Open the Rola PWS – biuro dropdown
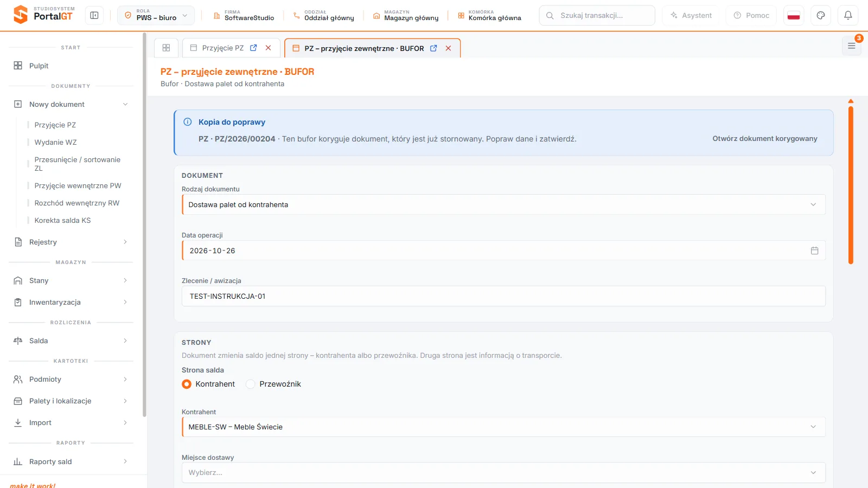The image size is (868, 488). (156, 15)
